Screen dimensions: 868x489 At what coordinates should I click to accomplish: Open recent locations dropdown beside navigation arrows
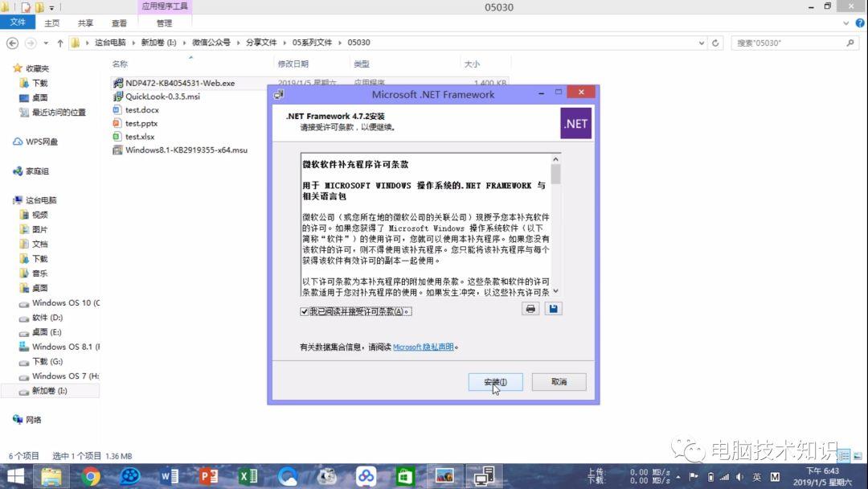[x=46, y=43]
